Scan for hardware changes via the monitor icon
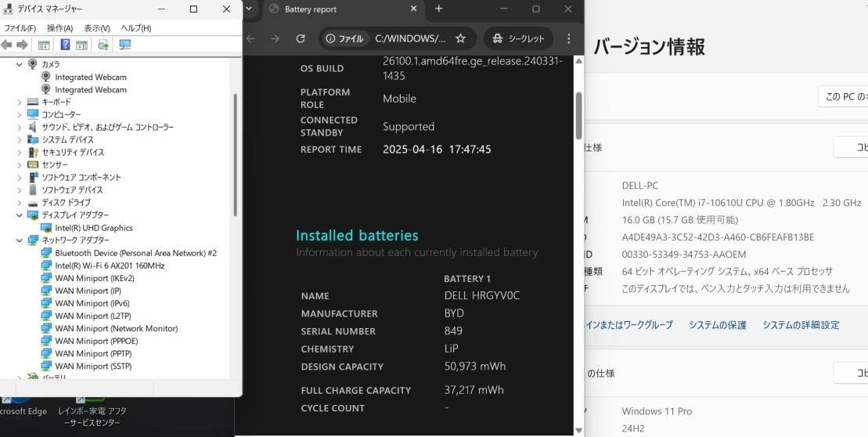Viewport: 868px width, 437px height. (125, 45)
